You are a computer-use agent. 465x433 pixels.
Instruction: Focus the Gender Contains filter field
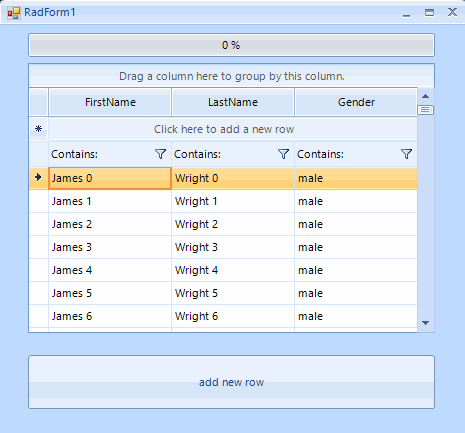tap(348, 154)
